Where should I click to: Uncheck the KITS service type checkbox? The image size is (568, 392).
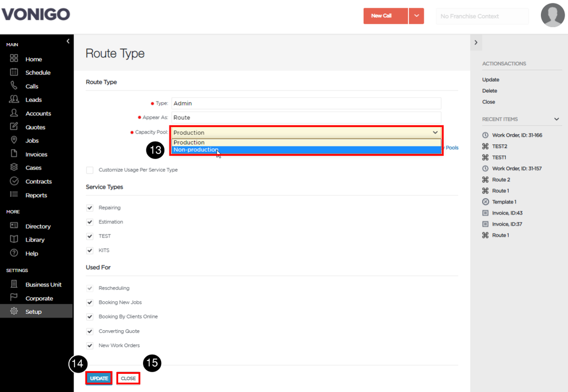click(x=90, y=250)
